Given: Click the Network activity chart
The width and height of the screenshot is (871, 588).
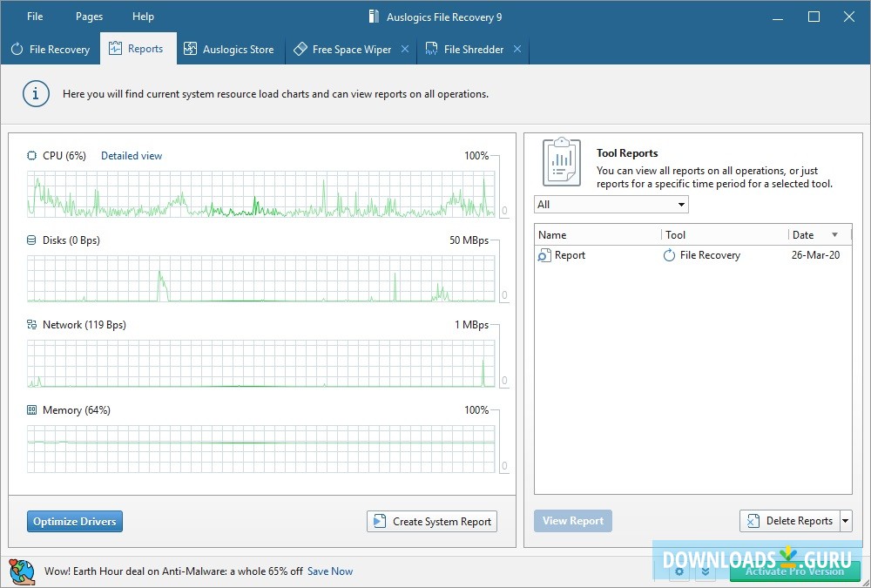Looking at the screenshot, I should click(x=261, y=363).
